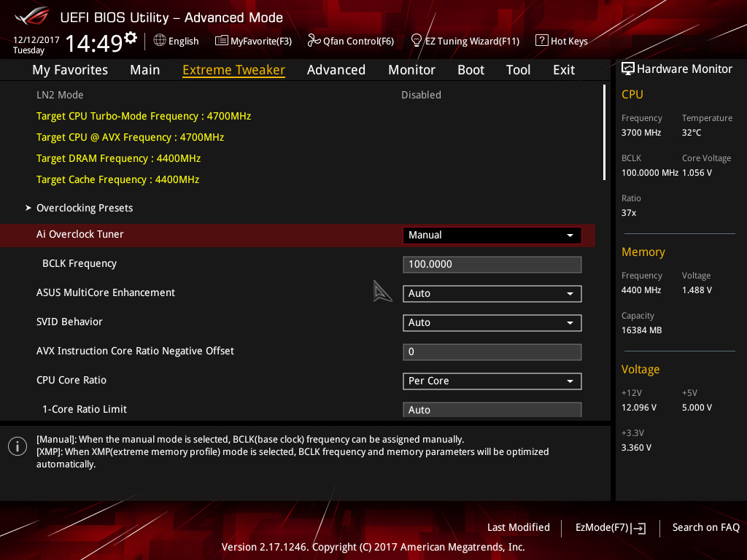Click Target CPU Turbo-Mode Frequency text

coord(144,116)
